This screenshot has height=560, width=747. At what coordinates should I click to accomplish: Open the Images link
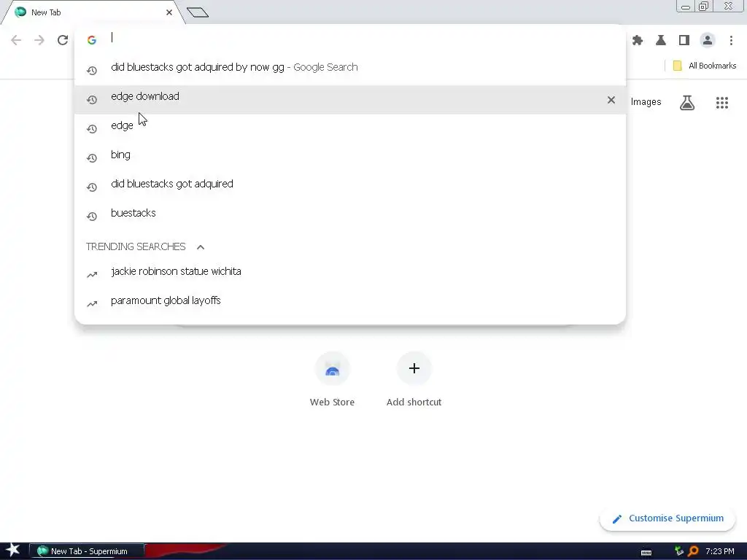(646, 102)
